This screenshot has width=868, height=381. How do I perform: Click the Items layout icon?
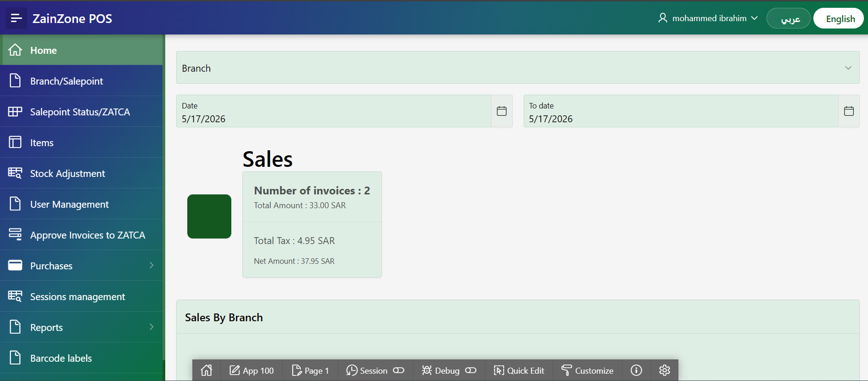tap(15, 142)
